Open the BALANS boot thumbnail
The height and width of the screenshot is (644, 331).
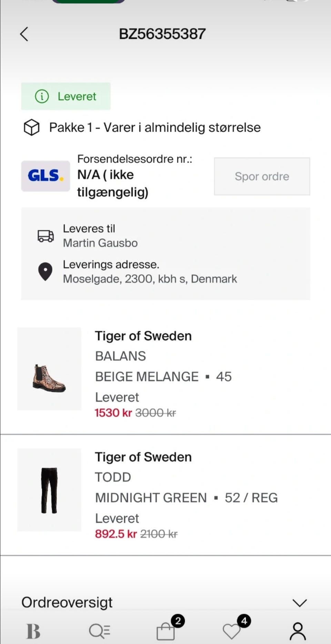point(49,369)
